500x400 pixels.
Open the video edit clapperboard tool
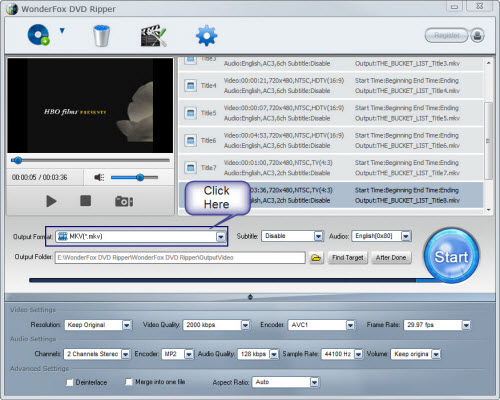tap(153, 35)
